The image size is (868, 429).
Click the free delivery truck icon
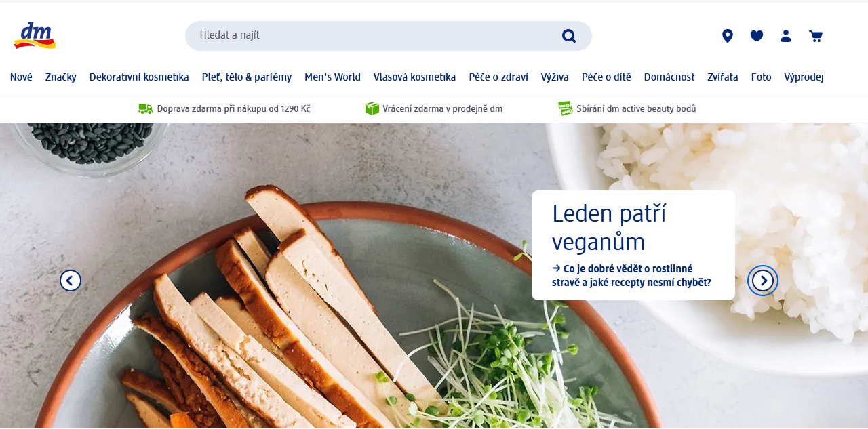[x=145, y=108]
